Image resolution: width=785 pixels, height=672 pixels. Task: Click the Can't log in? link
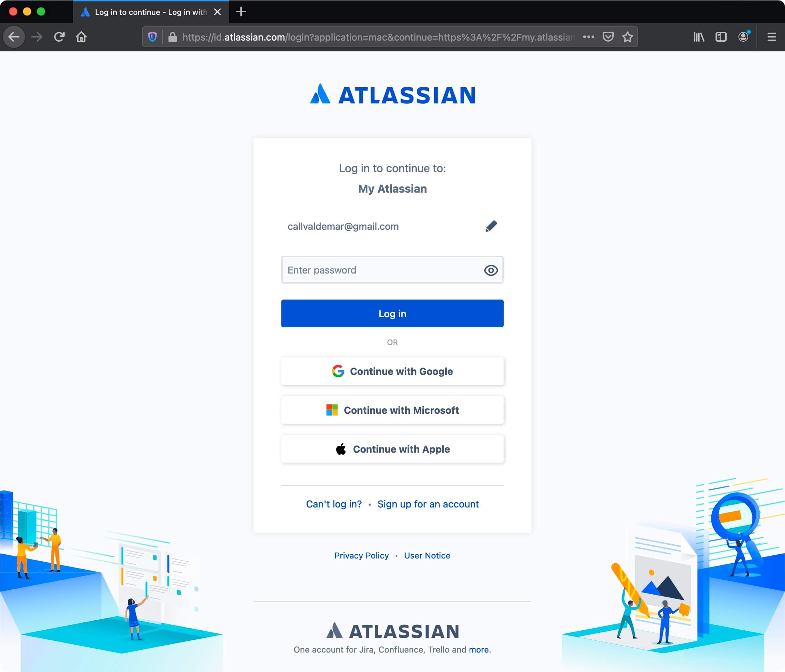333,504
